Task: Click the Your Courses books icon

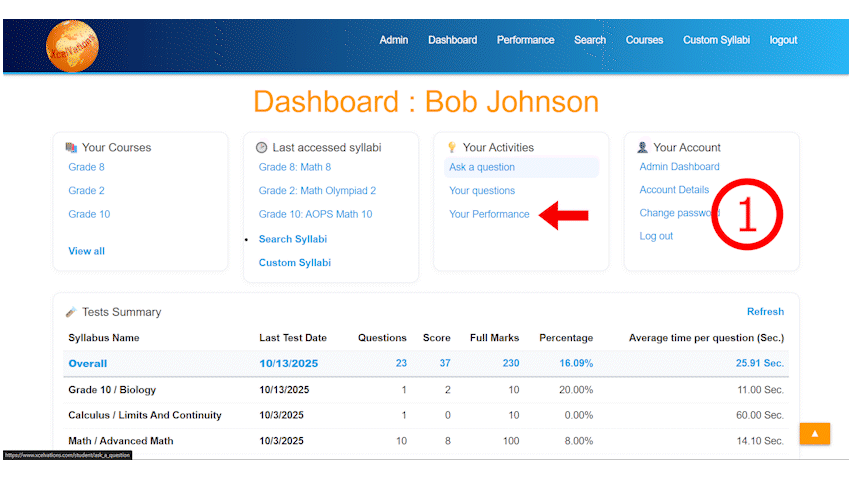Action: coord(71,147)
